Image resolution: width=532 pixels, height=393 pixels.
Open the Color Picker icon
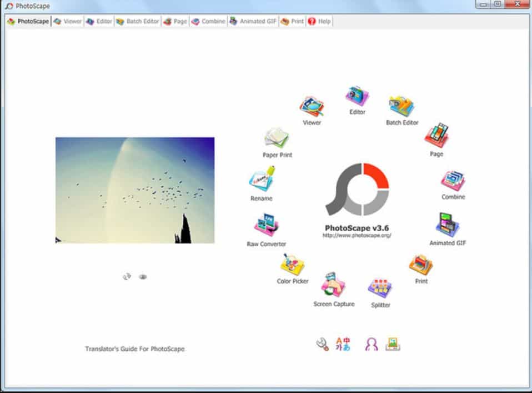(x=293, y=265)
